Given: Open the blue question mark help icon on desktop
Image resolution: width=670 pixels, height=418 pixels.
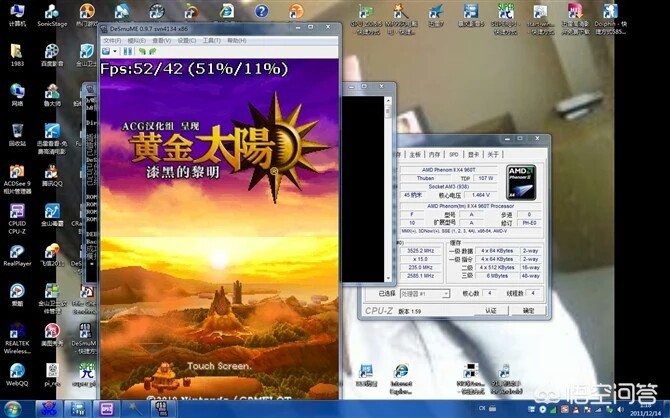Looking at the screenshot, I should point(262,11).
